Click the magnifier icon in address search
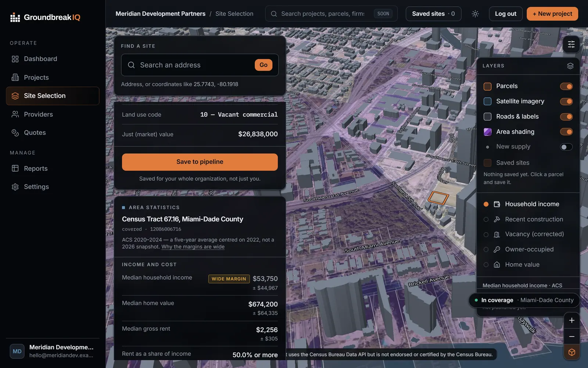This screenshot has height=368, width=588. 131,65
